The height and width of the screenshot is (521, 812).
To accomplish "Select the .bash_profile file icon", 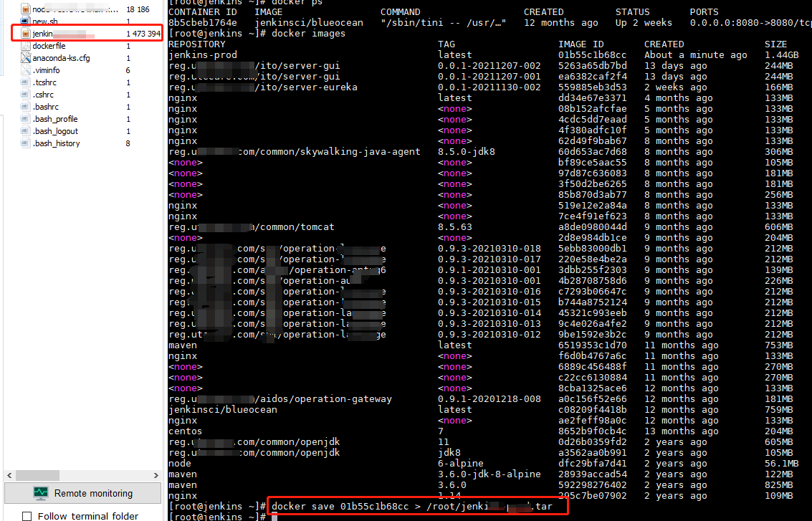I will pos(25,119).
